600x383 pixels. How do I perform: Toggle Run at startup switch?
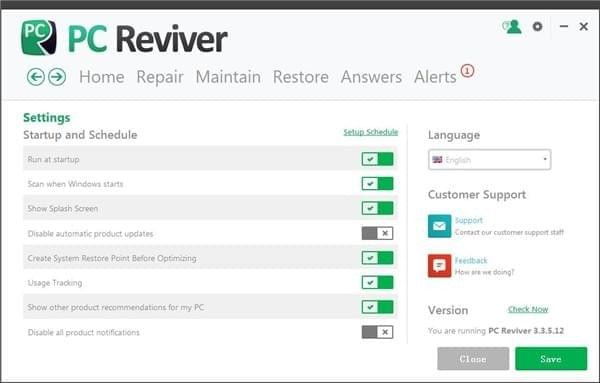point(377,159)
